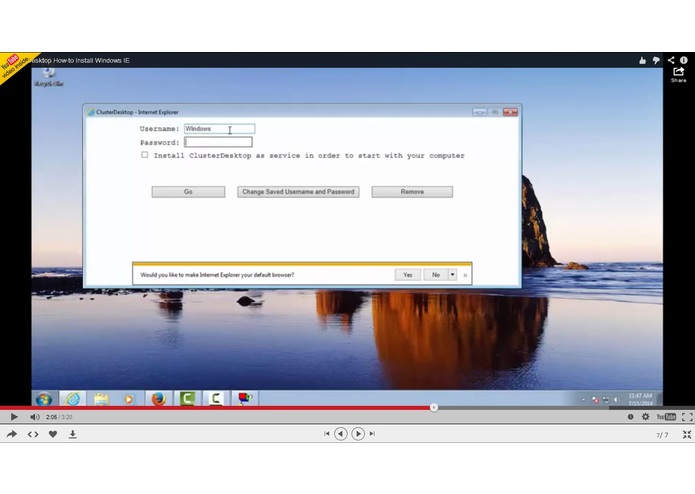The height and width of the screenshot is (494, 695).
Task: Click the red and blue taskbar icon
Action: pyautogui.click(x=244, y=398)
